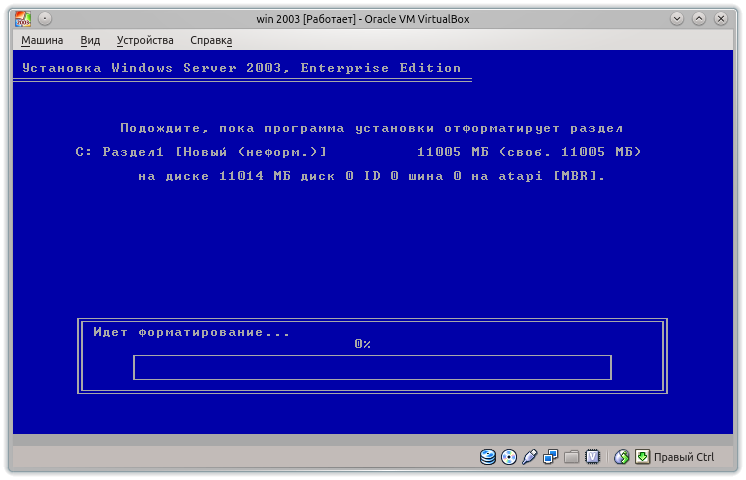Click the Подождите, пока программа установки line

371,128
